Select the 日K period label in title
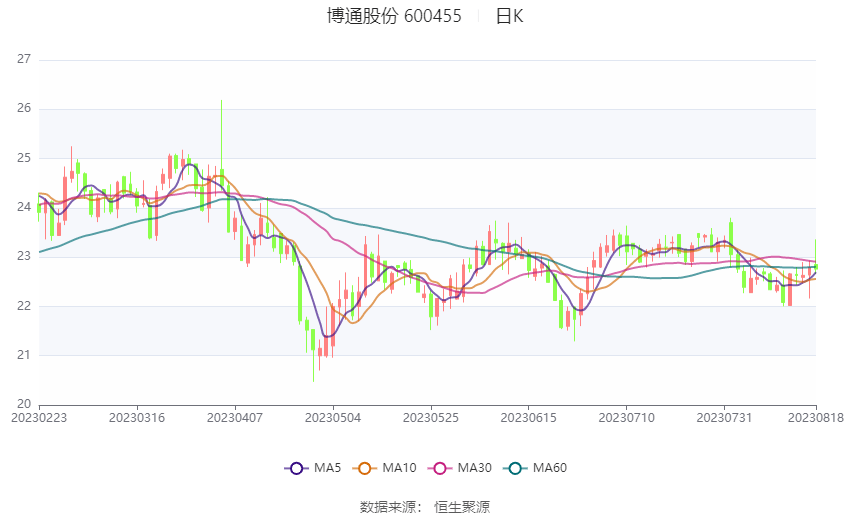Screen dimensions: 850x517 click(509, 16)
